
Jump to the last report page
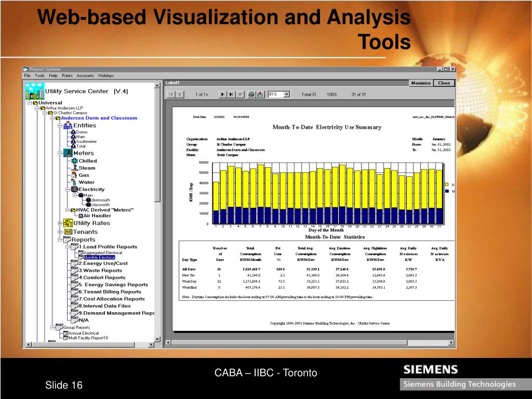[x=231, y=95]
